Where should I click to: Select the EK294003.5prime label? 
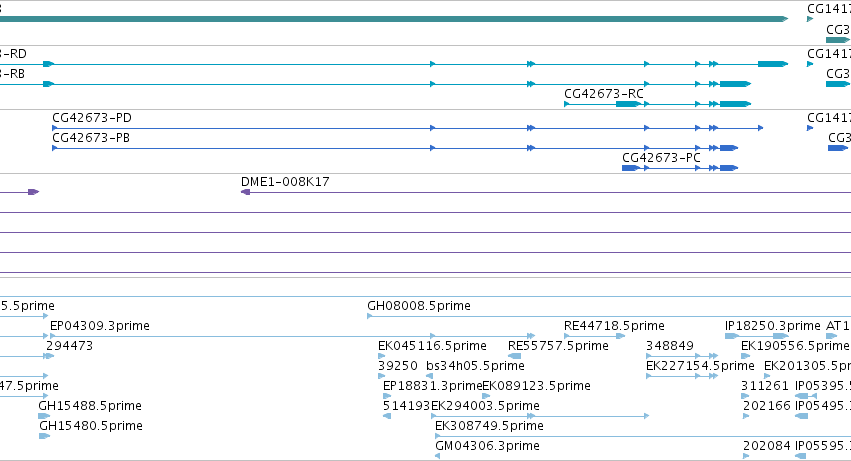(485, 406)
